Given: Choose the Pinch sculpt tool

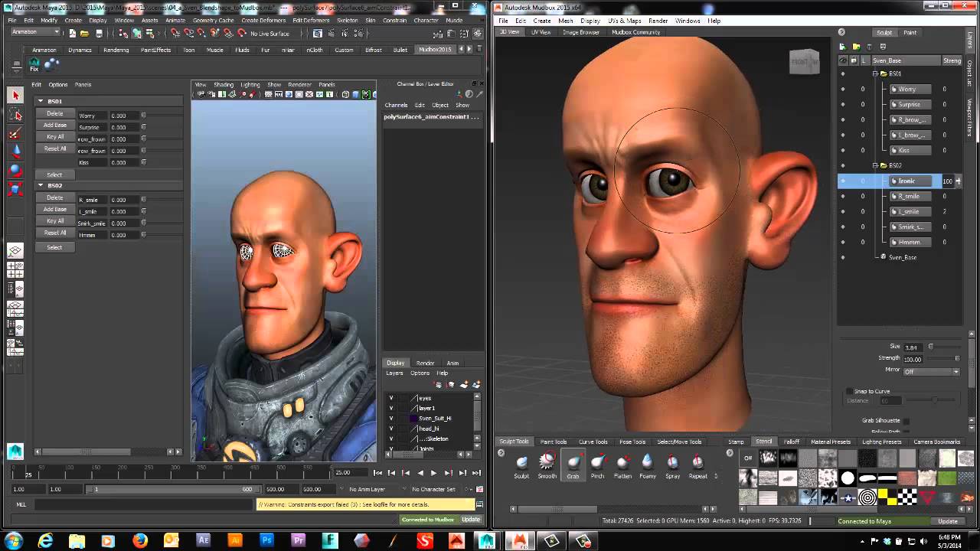Looking at the screenshot, I should tap(597, 461).
